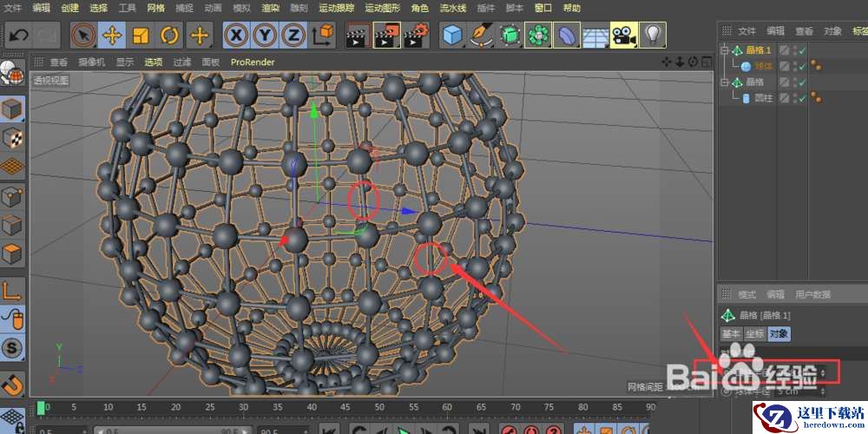Switch to Edges mode
Screen dimensions: 868x434
tap(12, 226)
